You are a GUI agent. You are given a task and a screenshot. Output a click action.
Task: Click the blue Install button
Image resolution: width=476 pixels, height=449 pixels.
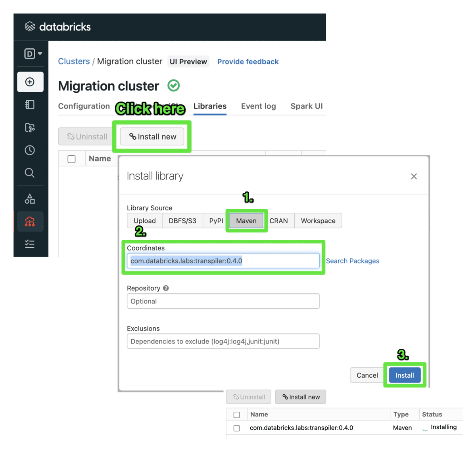point(405,375)
